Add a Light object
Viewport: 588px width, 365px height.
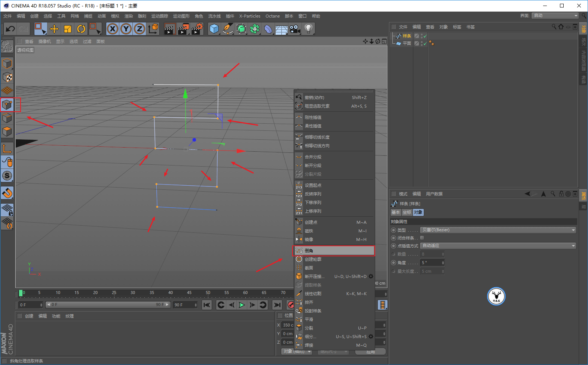point(308,29)
